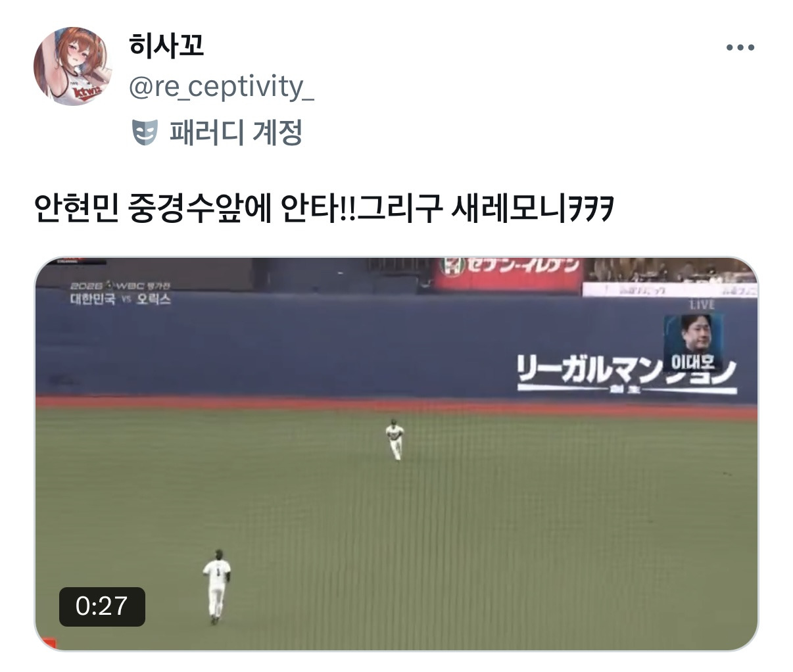Click the 0:27 video duration badge

click(102, 606)
